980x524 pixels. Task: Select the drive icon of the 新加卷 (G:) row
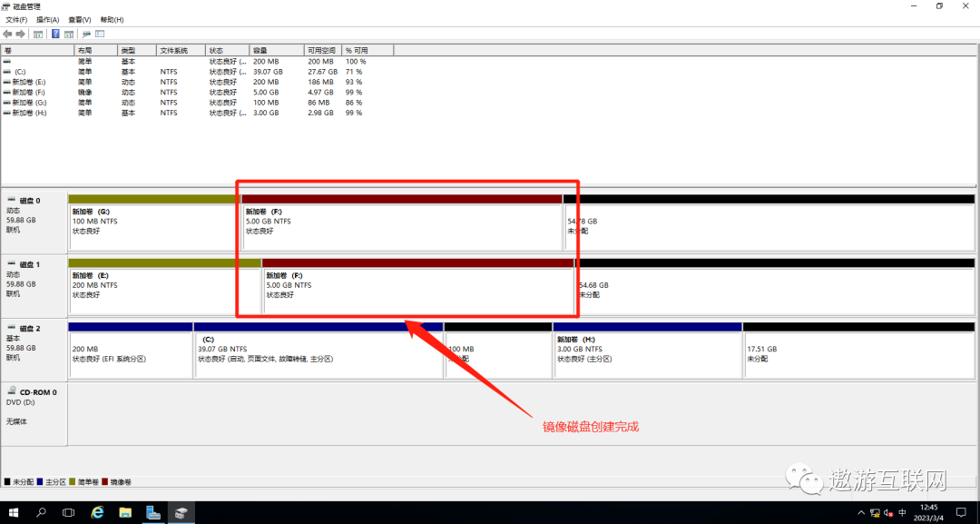point(7,103)
